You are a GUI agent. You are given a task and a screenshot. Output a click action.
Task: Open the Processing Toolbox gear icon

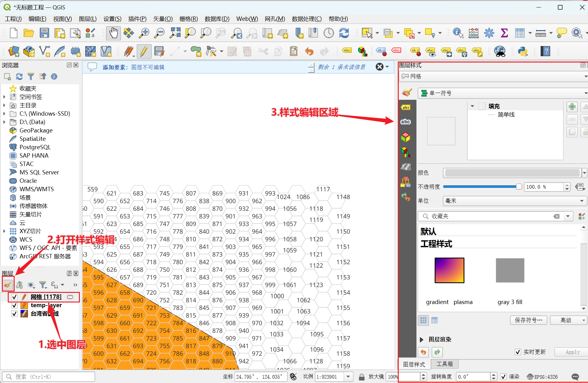click(489, 33)
